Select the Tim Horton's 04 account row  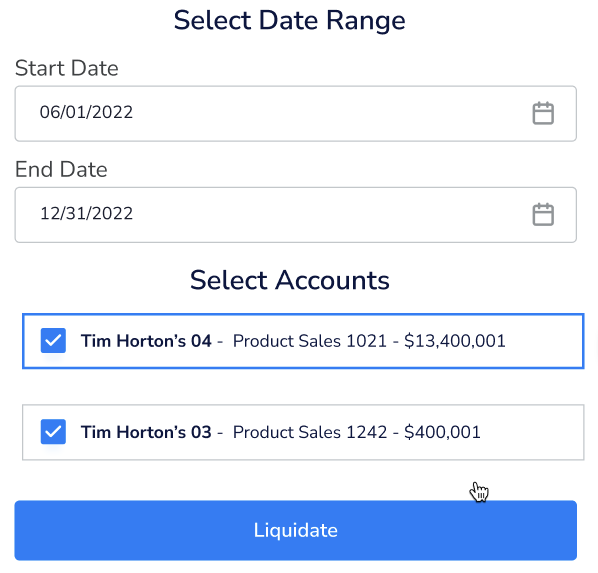[x=303, y=341]
